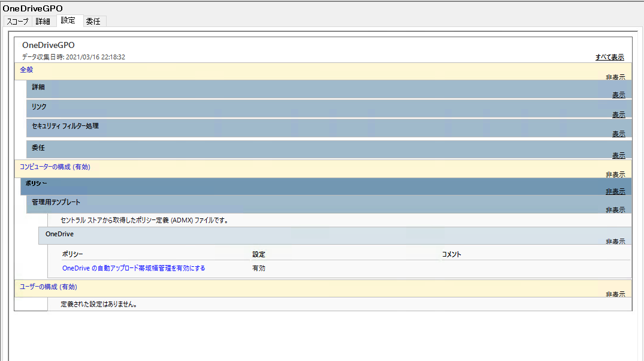This screenshot has height=361, width=644.
Task: Show the 委任 section under 全般
Action: [x=618, y=155]
